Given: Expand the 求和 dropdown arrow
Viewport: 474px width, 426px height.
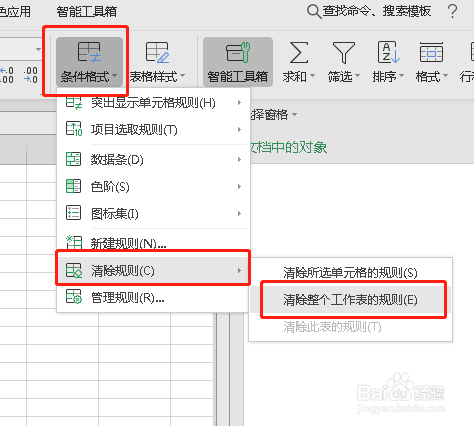Looking at the screenshot, I should 312,76.
